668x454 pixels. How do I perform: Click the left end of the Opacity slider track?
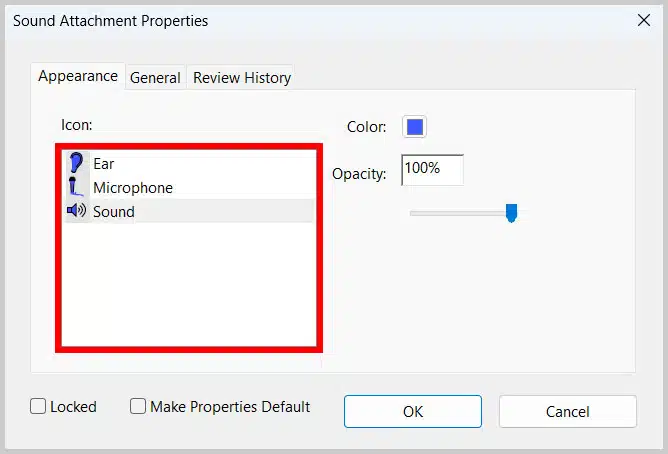coord(414,212)
